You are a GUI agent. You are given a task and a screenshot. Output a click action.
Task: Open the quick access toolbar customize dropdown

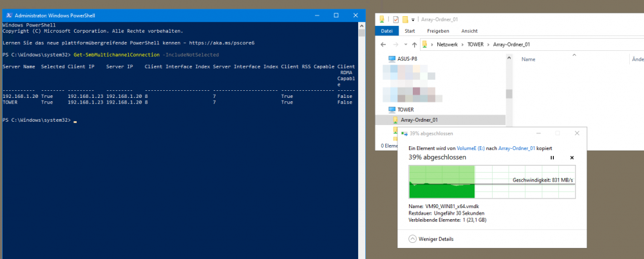tap(413, 20)
